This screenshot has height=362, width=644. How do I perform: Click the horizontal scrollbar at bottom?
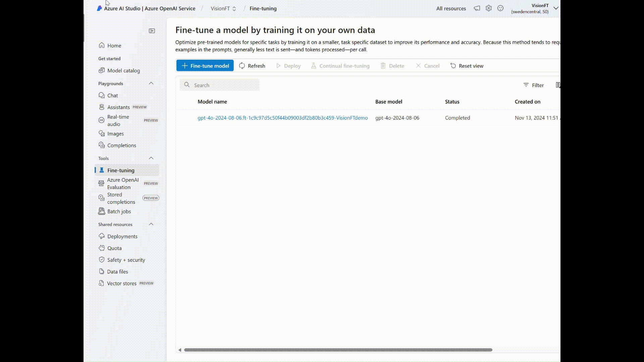338,350
